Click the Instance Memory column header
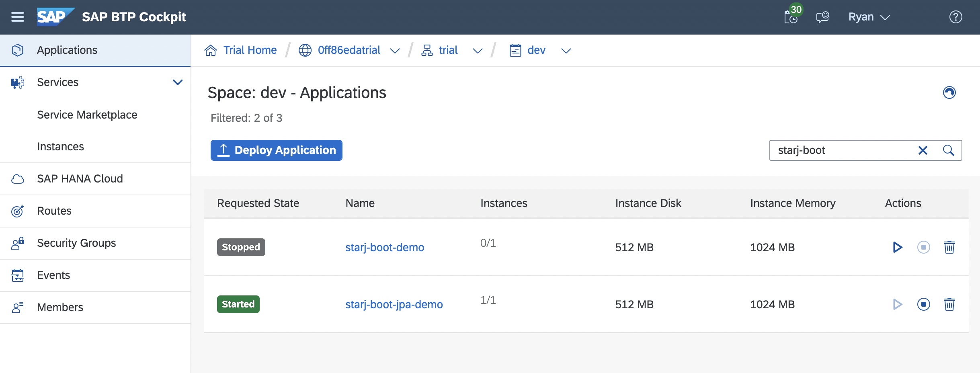Image resolution: width=980 pixels, height=373 pixels. [793, 203]
